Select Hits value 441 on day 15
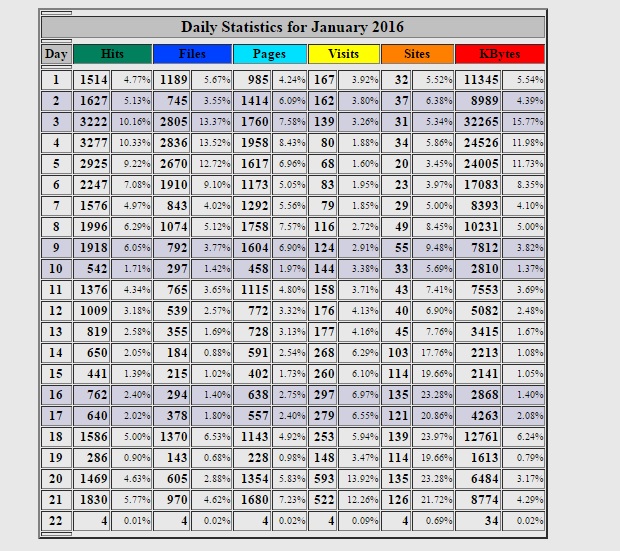Image resolution: width=620 pixels, height=551 pixels. [x=91, y=373]
